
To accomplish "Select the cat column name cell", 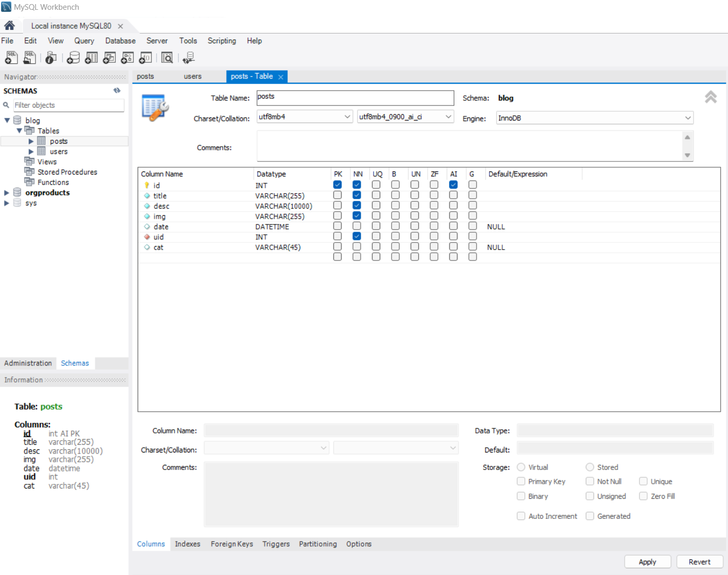I will [158, 247].
